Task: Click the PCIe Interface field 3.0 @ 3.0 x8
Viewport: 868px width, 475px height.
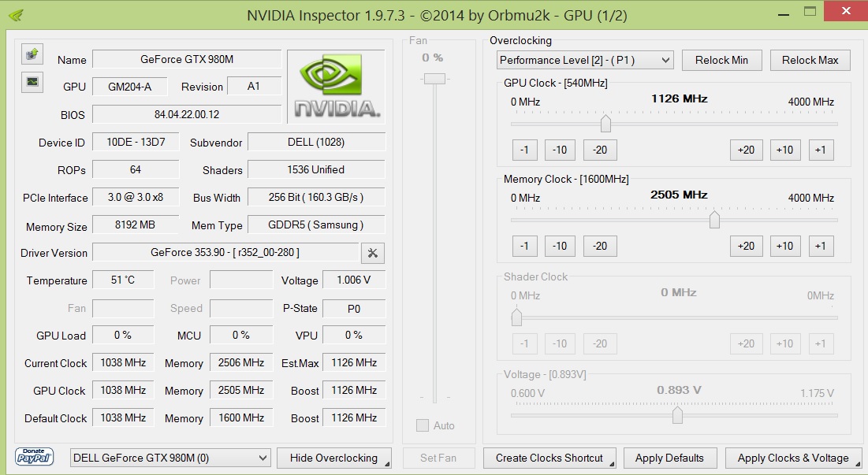Action: click(x=136, y=198)
